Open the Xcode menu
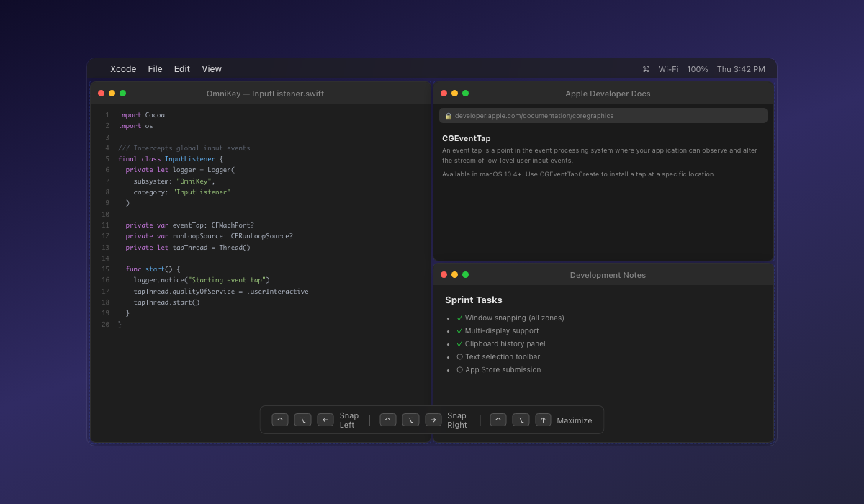Image resolution: width=864 pixels, height=504 pixels. point(122,69)
